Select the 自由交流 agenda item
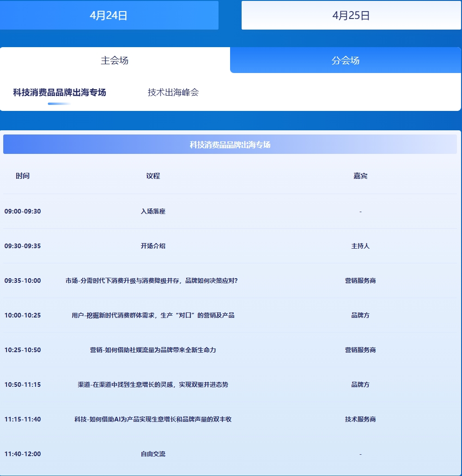Image resolution: width=462 pixels, height=476 pixels. [153, 454]
